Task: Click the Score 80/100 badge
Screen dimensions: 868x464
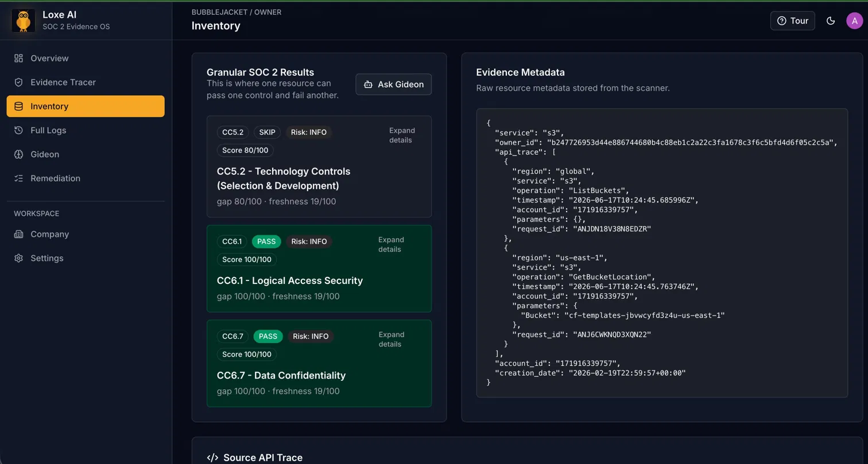Action: [x=245, y=150]
